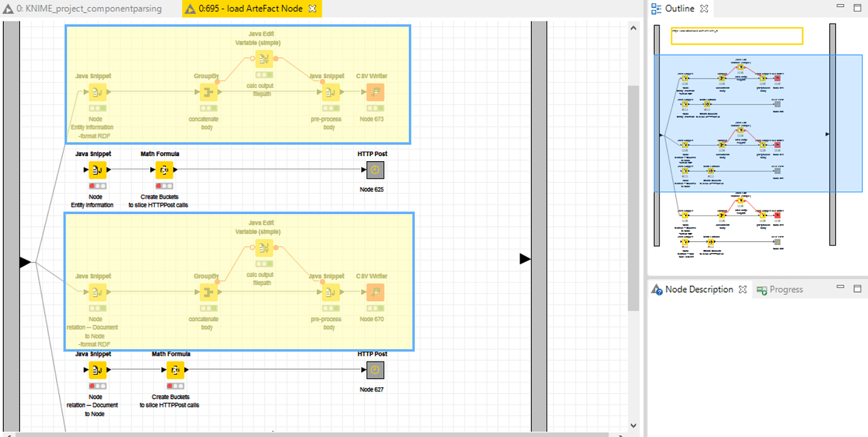
Task: Select CSV Writer Node 670
Action: pos(375,293)
